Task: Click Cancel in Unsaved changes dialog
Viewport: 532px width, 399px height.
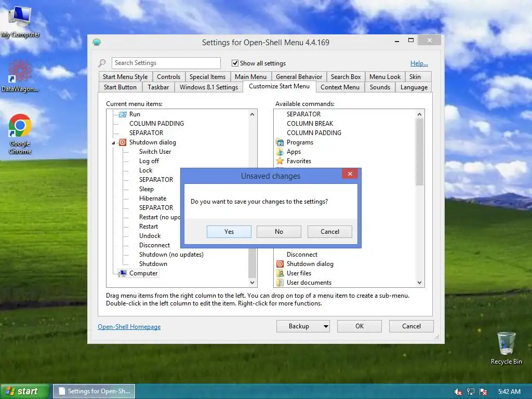Action: (330, 232)
